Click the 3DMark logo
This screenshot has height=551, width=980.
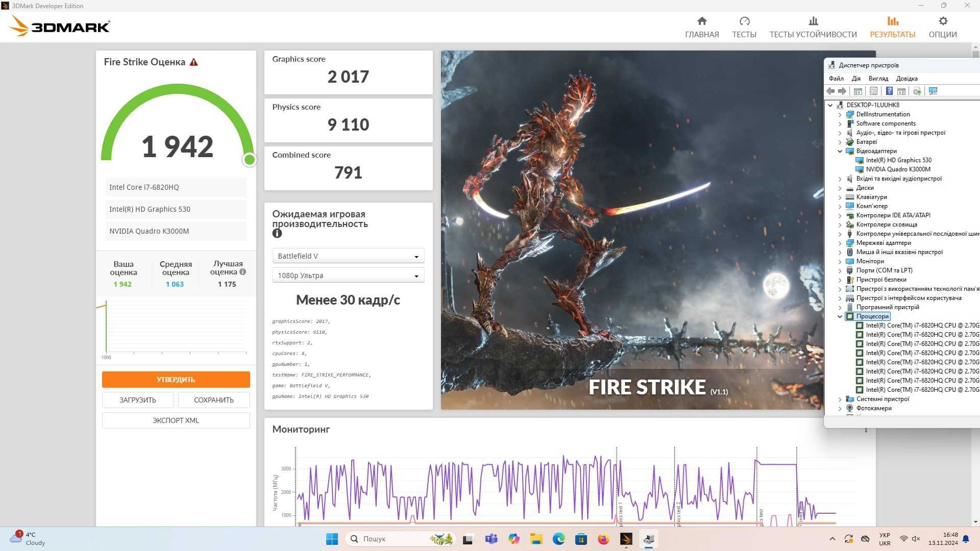pyautogui.click(x=60, y=26)
